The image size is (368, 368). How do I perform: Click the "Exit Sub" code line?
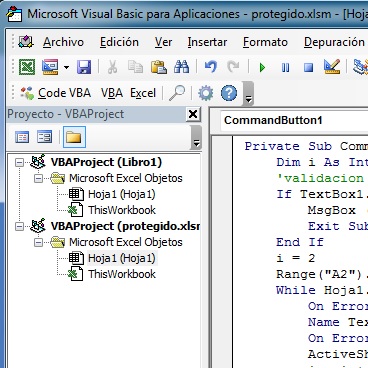338,226
